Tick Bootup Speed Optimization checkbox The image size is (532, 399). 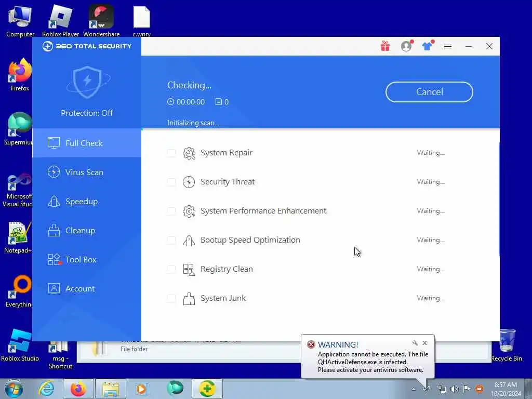(171, 240)
